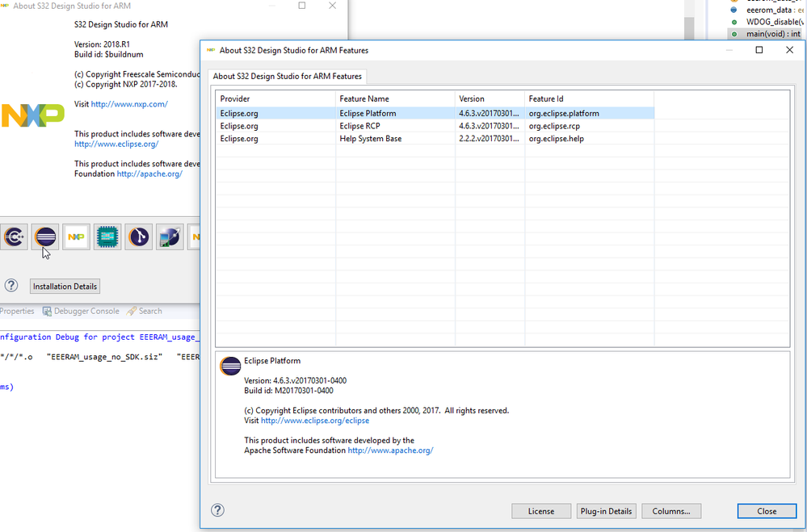Visit the http://www.nxp.com/ link

[129, 104]
